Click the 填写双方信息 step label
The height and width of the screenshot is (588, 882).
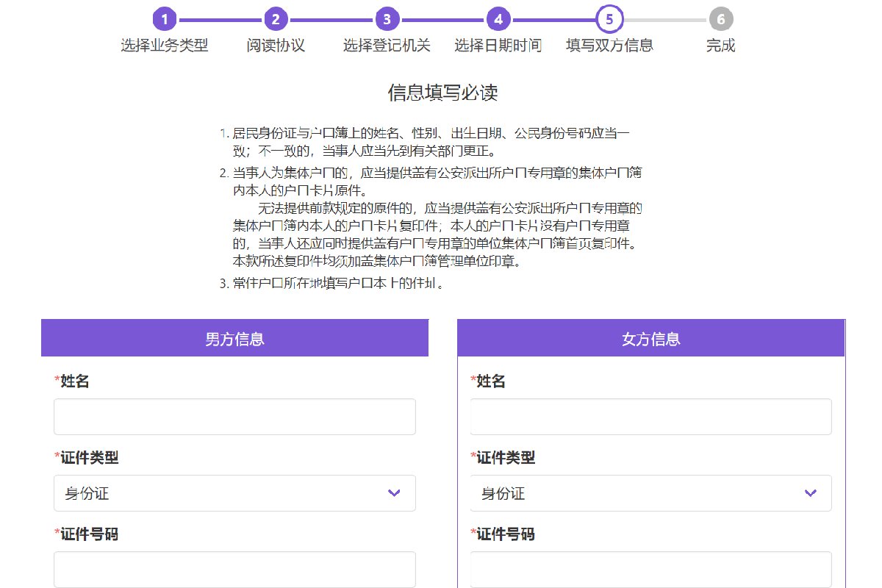tap(609, 46)
